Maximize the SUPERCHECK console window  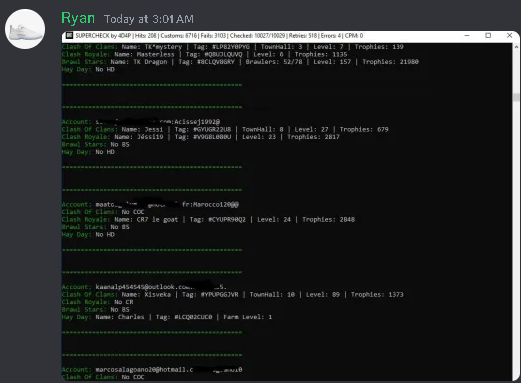pos(488,35)
